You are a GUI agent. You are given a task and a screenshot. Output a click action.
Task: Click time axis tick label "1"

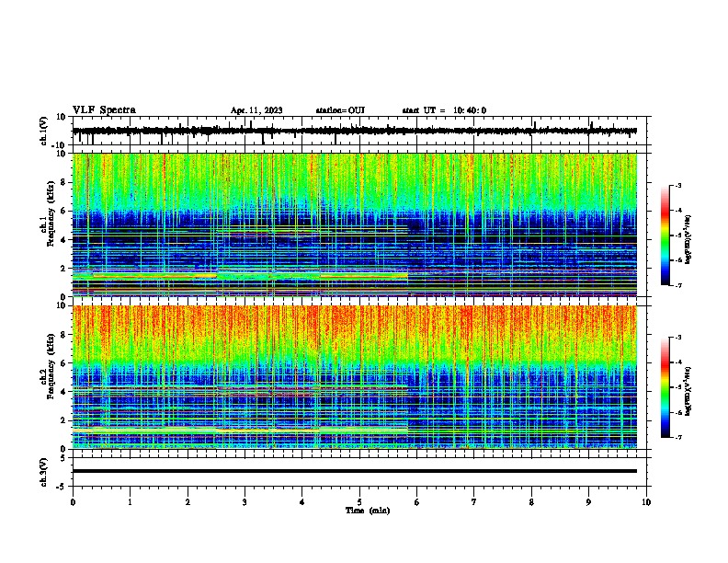tap(130, 502)
